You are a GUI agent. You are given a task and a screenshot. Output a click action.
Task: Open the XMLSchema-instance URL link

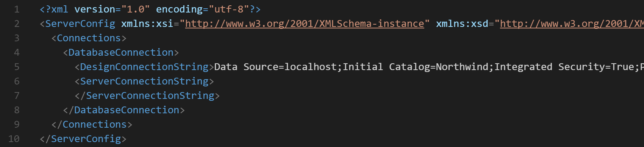click(x=305, y=23)
